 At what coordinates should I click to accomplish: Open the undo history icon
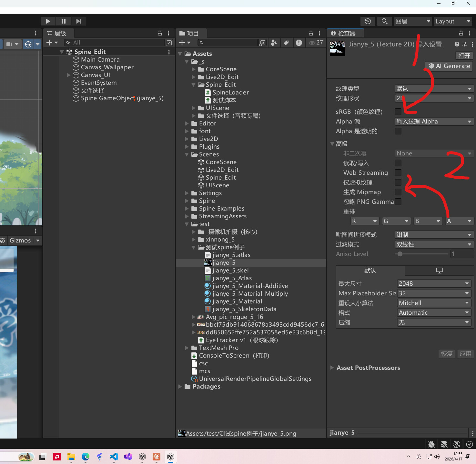point(368,21)
